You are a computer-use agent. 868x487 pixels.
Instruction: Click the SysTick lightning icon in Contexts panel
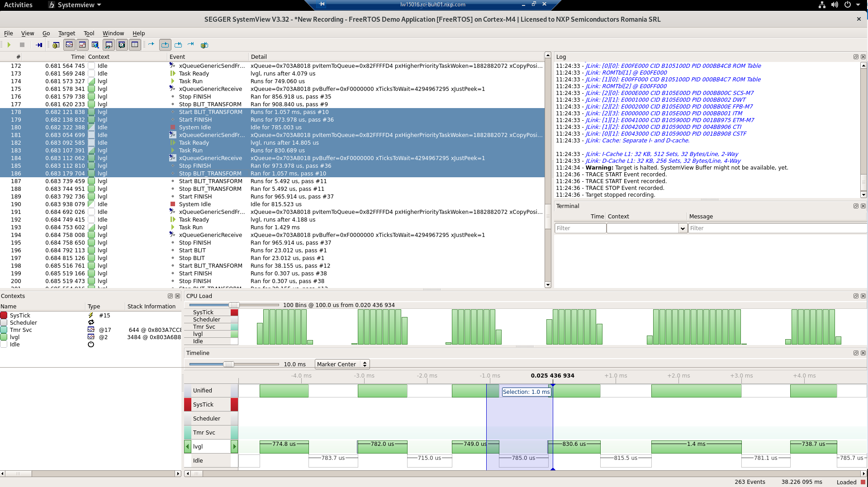91,315
